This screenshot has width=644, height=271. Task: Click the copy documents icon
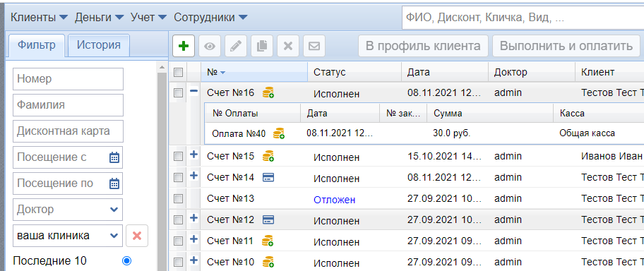coord(261,46)
